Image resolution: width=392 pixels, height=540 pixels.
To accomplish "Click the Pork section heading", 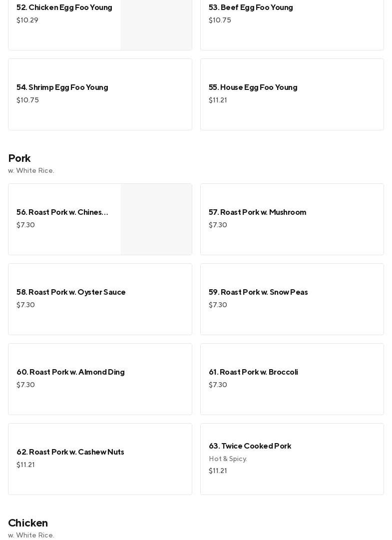I will (19, 158).
